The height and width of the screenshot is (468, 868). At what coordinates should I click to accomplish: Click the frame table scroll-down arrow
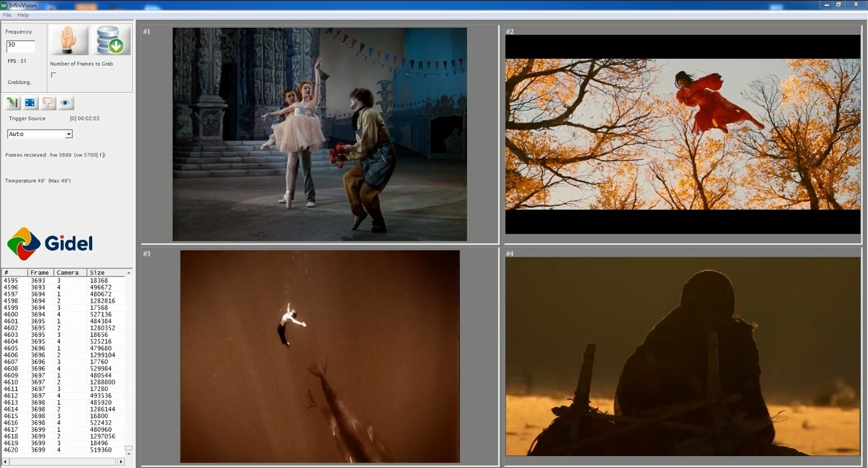129,454
